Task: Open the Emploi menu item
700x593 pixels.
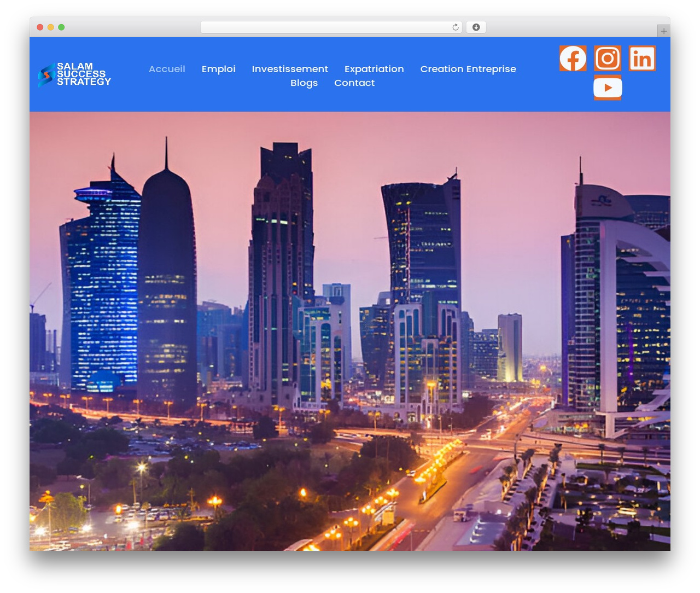Action: coord(218,69)
